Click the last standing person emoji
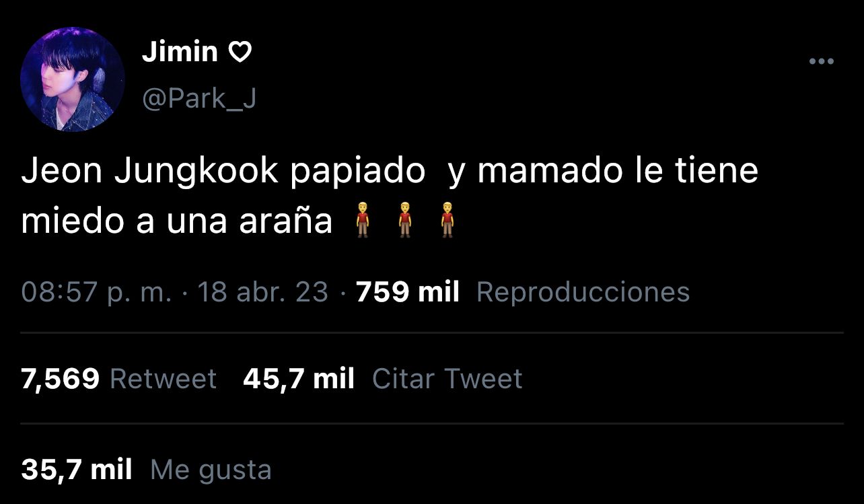The image size is (864, 504). pos(447,220)
